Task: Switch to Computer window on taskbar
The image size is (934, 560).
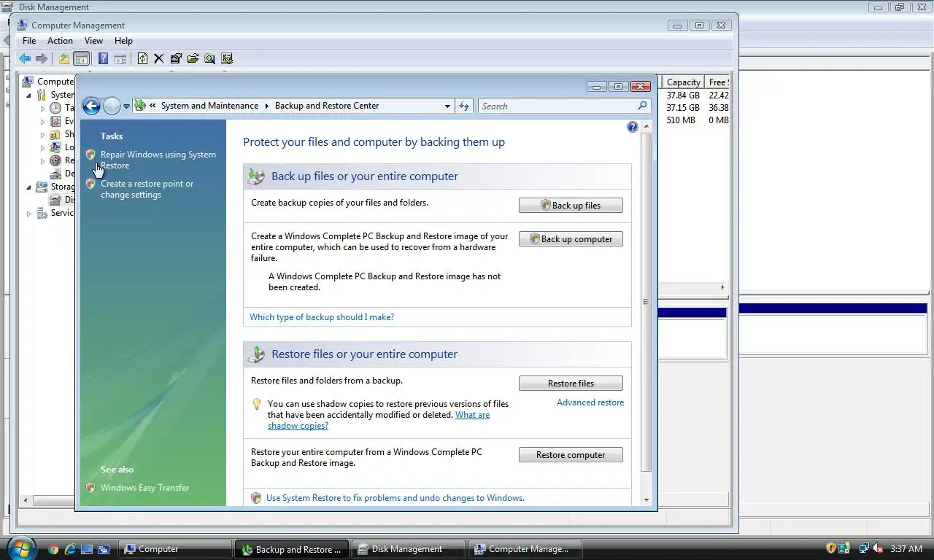Action: coord(175,549)
